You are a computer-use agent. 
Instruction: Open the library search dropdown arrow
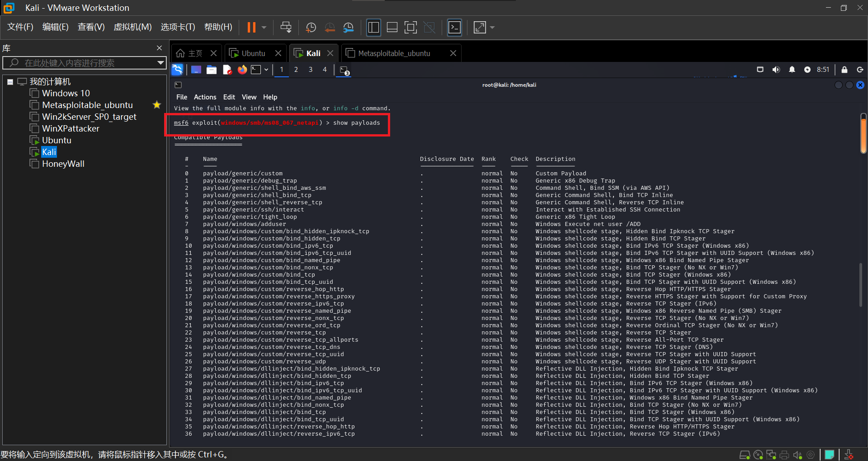(160, 63)
